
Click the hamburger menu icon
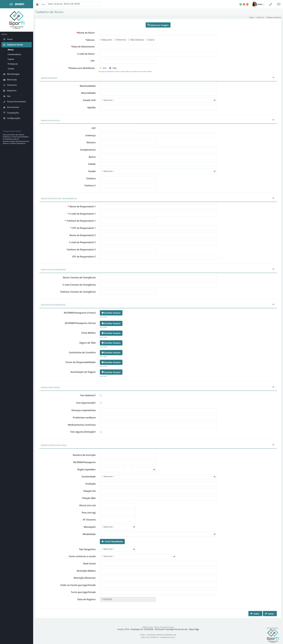click(37, 5)
